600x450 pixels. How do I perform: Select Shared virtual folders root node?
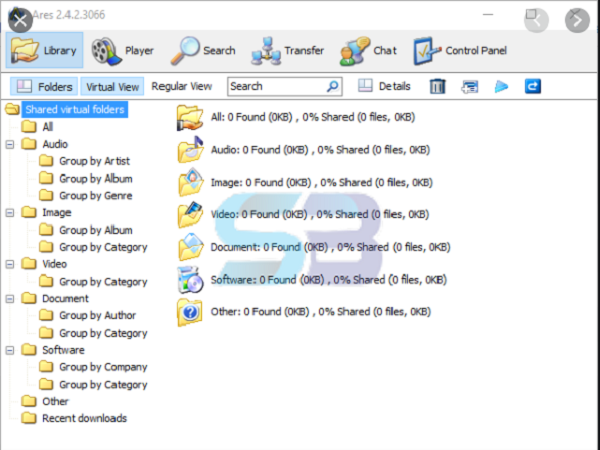75,109
